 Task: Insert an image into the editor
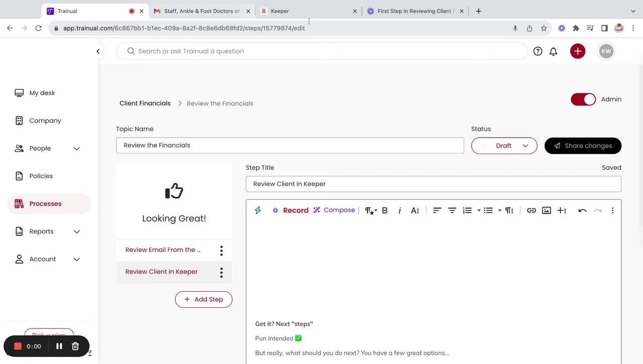pyautogui.click(x=546, y=210)
